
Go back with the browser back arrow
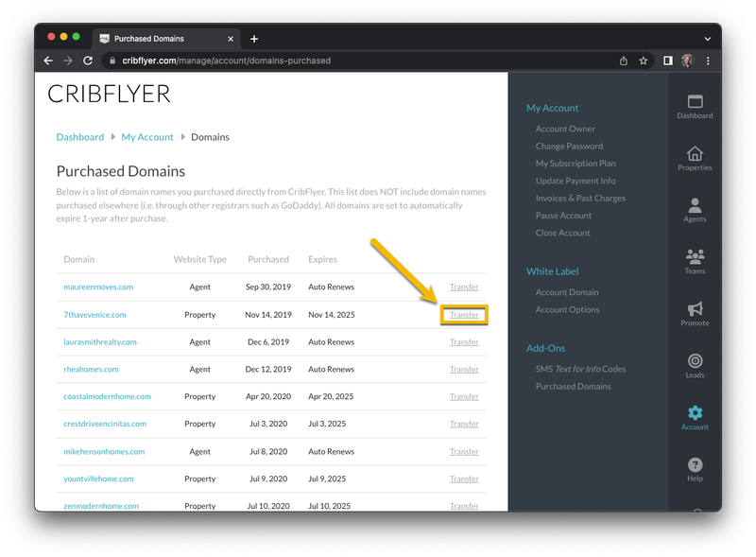pos(48,61)
